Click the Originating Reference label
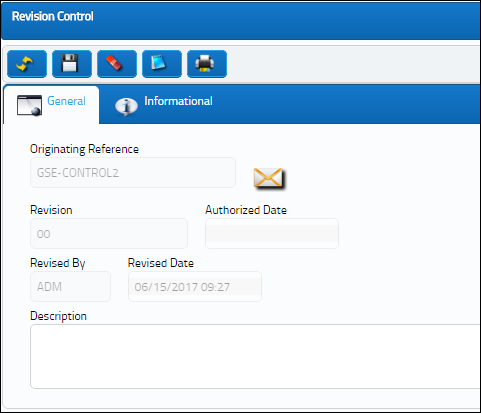481x413 pixels. (84, 149)
